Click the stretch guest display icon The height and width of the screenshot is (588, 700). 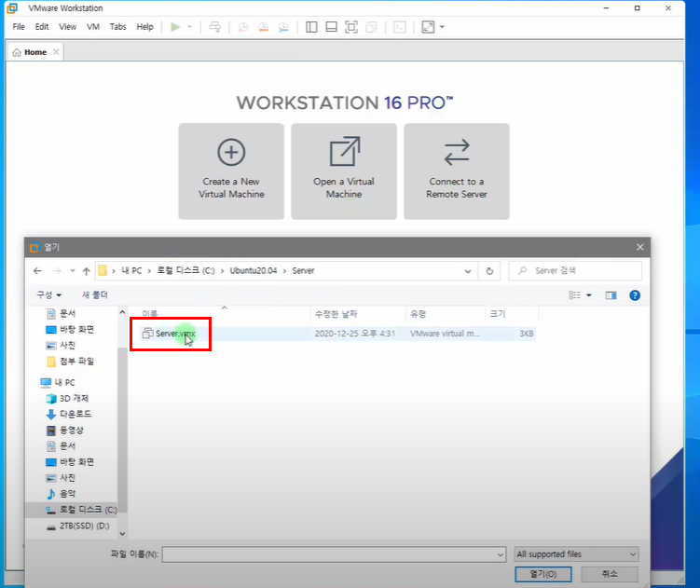(428, 27)
